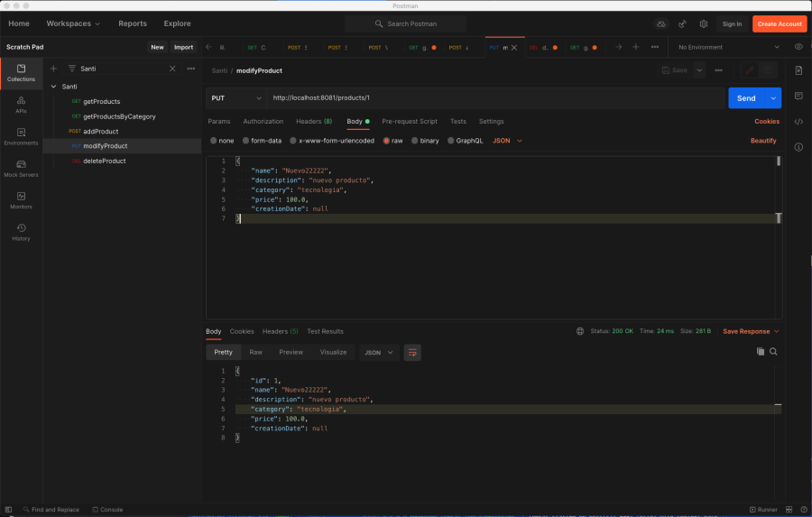
Task: Click the Send button
Action: (x=745, y=97)
